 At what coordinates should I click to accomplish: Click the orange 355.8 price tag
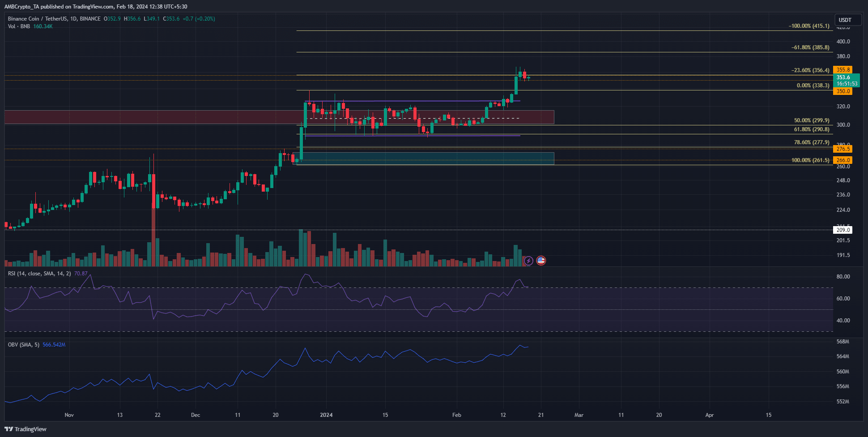point(843,70)
